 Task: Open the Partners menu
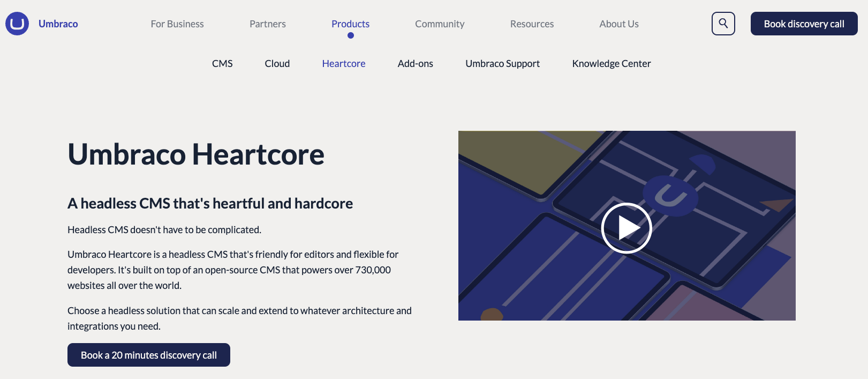[x=267, y=24]
